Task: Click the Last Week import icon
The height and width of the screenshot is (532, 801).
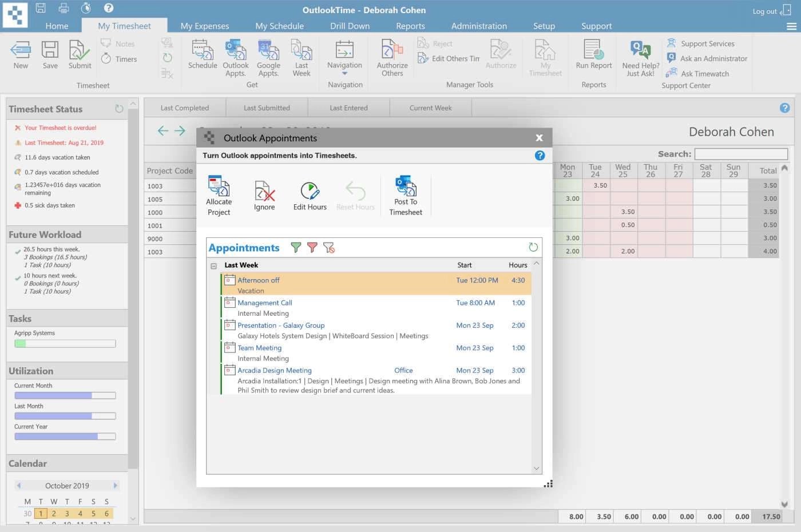Action: (x=302, y=54)
